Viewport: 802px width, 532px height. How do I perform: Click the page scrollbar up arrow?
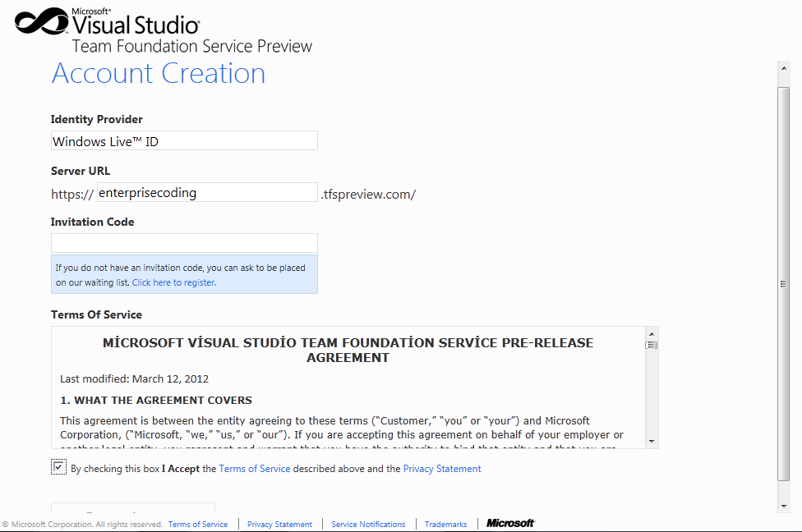(x=784, y=68)
